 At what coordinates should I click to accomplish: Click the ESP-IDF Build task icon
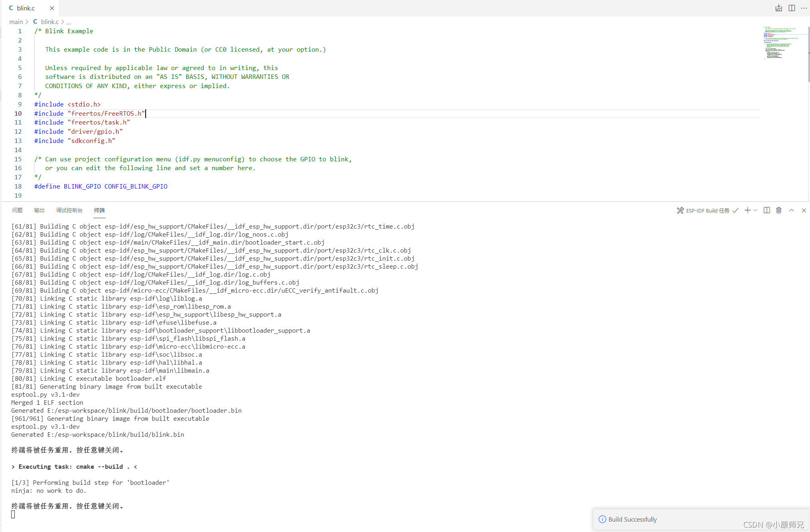(x=681, y=210)
